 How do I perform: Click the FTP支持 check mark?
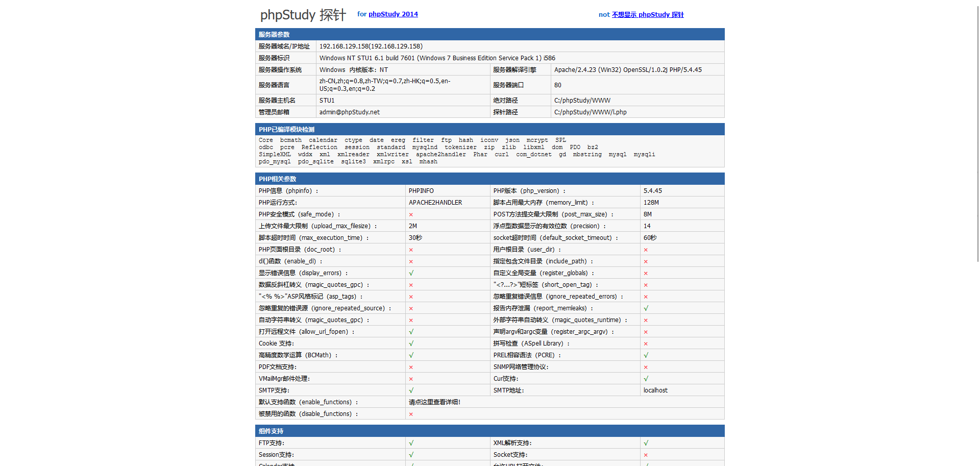[411, 443]
